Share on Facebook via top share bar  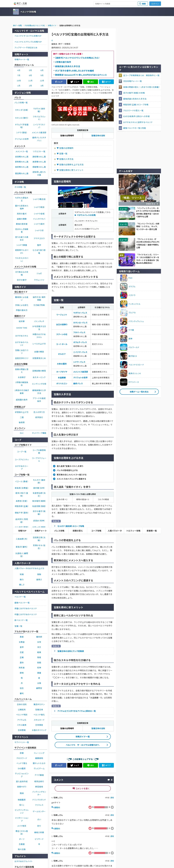(58, 82)
